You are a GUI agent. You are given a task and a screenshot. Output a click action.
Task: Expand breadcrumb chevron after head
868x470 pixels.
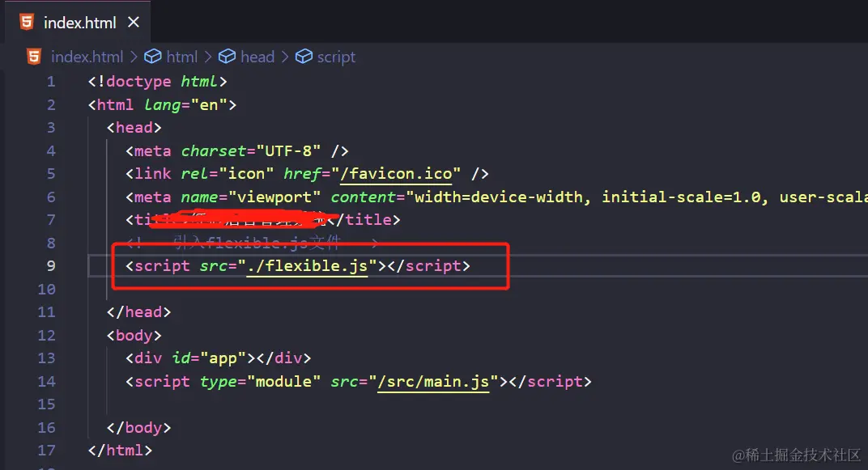click(x=284, y=57)
